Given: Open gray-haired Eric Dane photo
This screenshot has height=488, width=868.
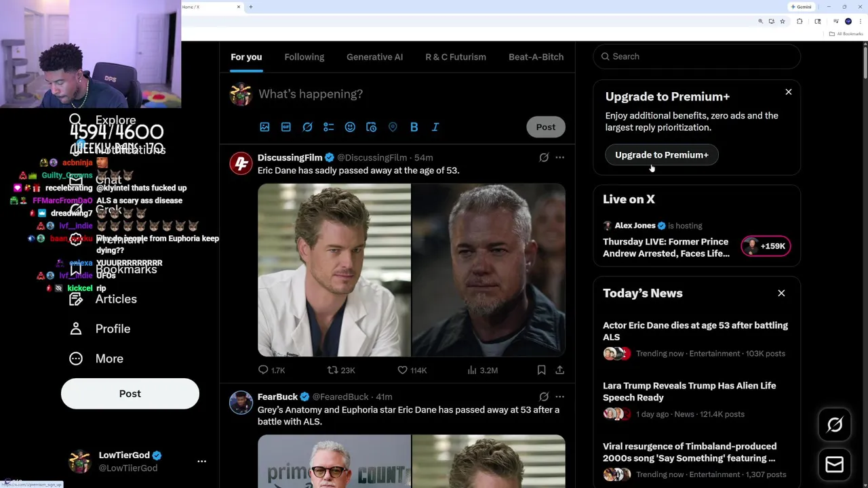Looking at the screenshot, I should click(x=488, y=270).
